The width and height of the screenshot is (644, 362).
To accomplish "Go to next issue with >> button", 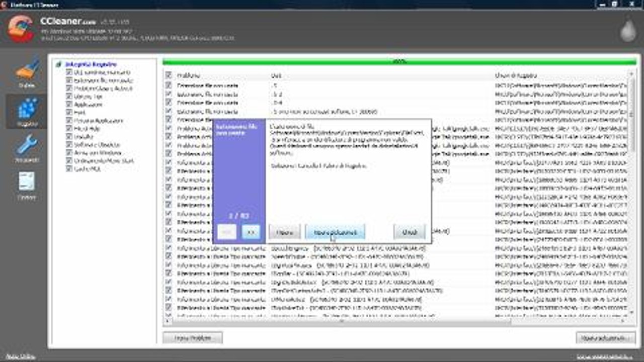I will click(251, 231).
